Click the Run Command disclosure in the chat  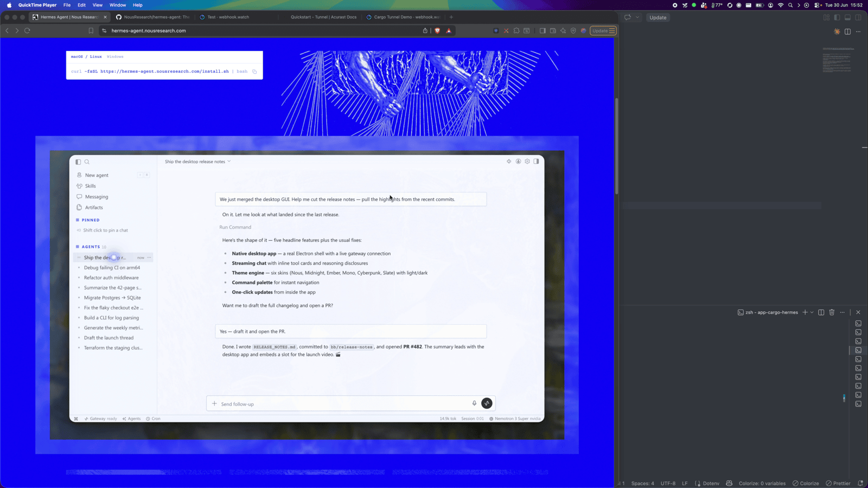coord(235,227)
